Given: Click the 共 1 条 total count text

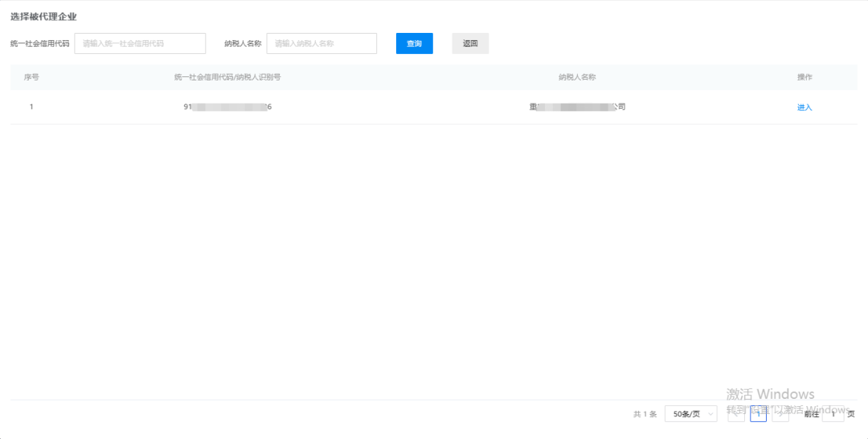Looking at the screenshot, I should (645, 414).
